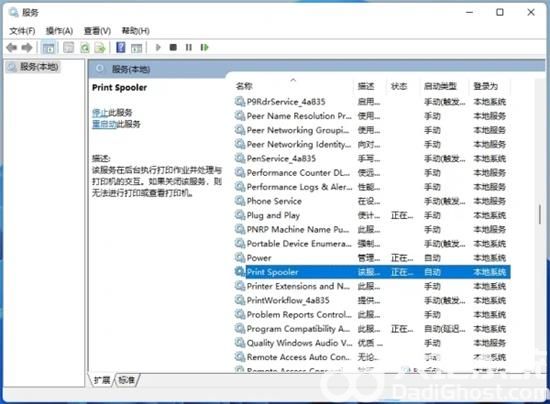This screenshot has height=404, width=550.
Task: Click the gear icon beside Print Spooler
Action: pyautogui.click(x=240, y=271)
